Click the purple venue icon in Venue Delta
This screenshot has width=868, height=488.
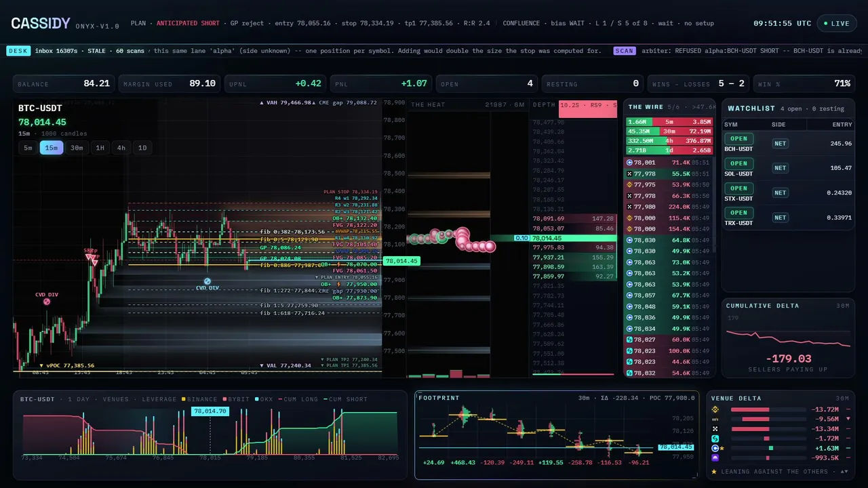click(x=714, y=458)
